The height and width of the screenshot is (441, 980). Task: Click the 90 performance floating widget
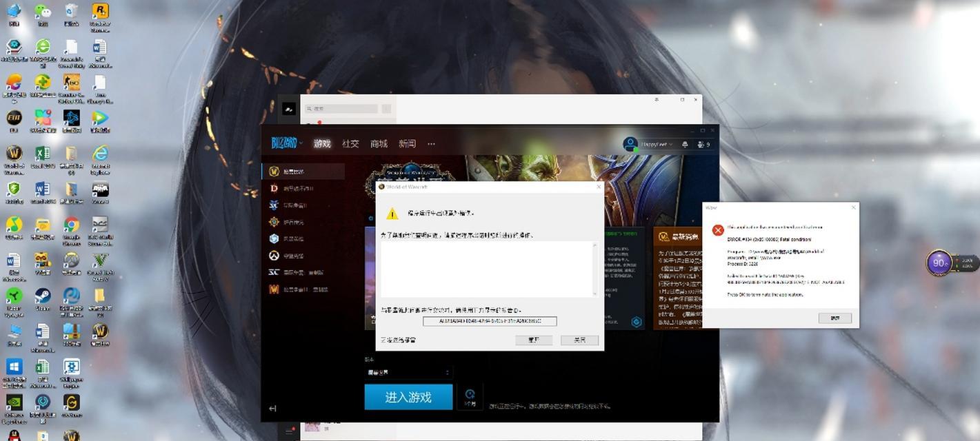tap(939, 263)
